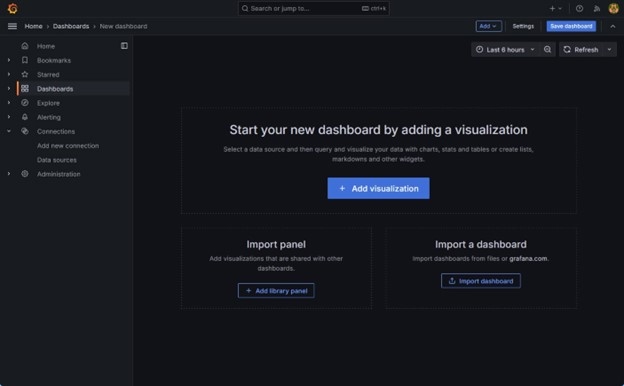
Task: Expand the Administration section chevron
Action: 9,174
